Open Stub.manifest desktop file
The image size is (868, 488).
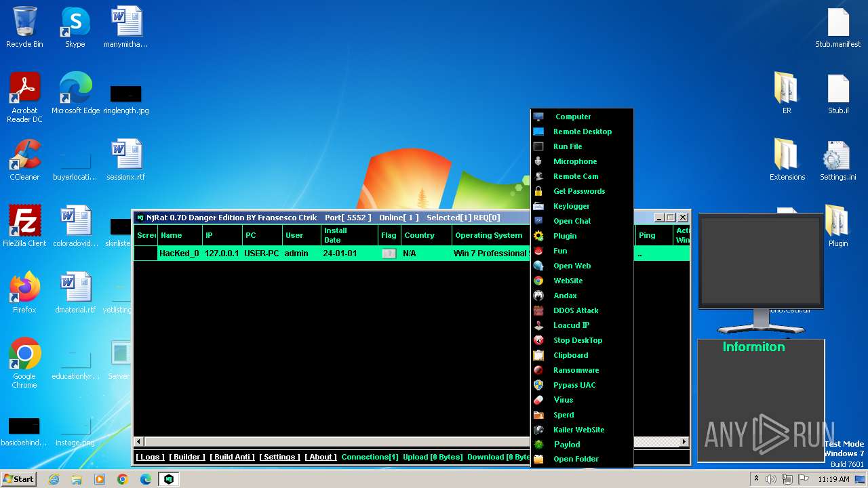pyautogui.click(x=838, y=28)
